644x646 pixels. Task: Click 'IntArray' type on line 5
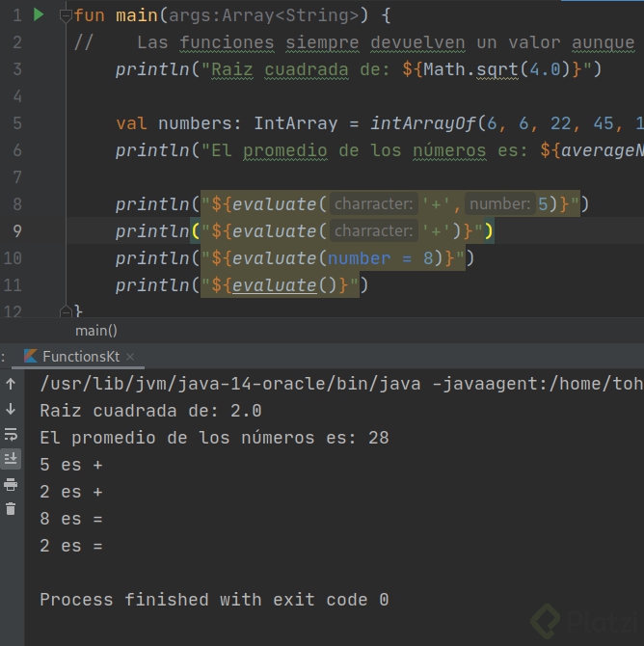pos(295,123)
